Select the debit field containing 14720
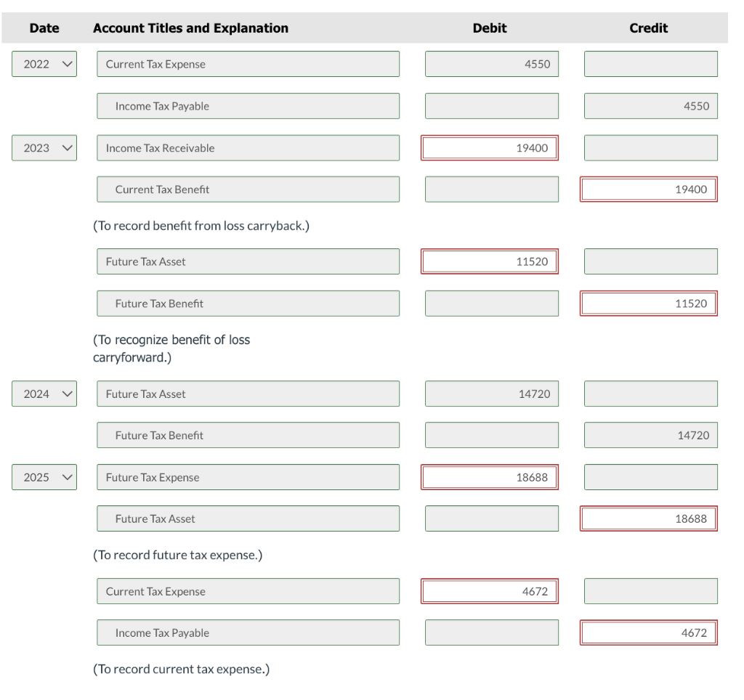This screenshot has width=744, height=700. (x=491, y=394)
